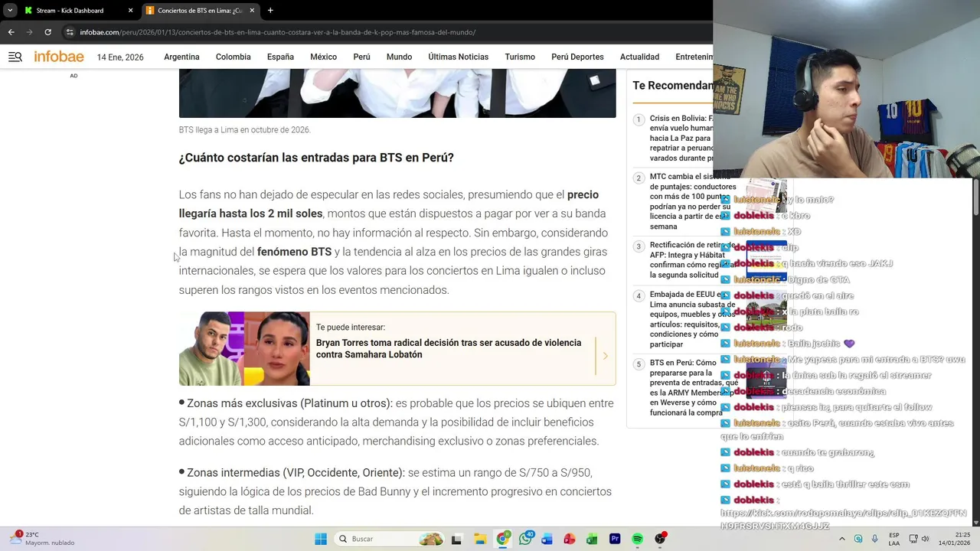Open Spotify from the taskbar
The image size is (980, 551).
tap(637, 539)
